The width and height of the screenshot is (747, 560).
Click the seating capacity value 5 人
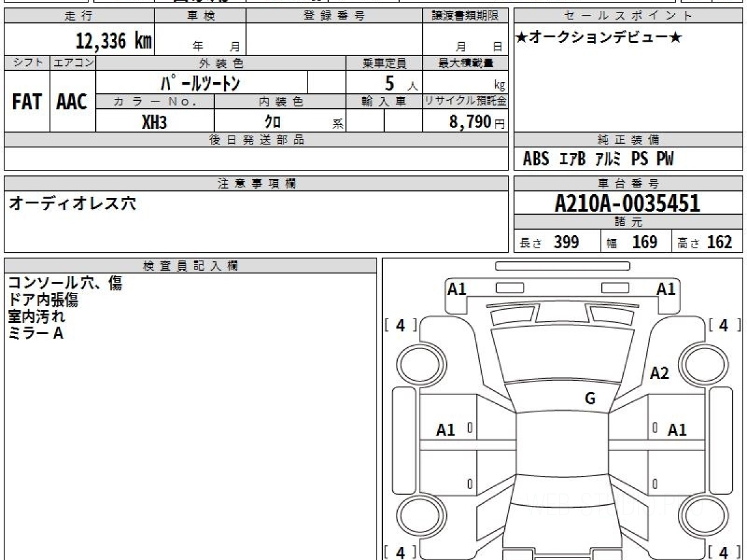pyautogui.click(x=401, y=83)
